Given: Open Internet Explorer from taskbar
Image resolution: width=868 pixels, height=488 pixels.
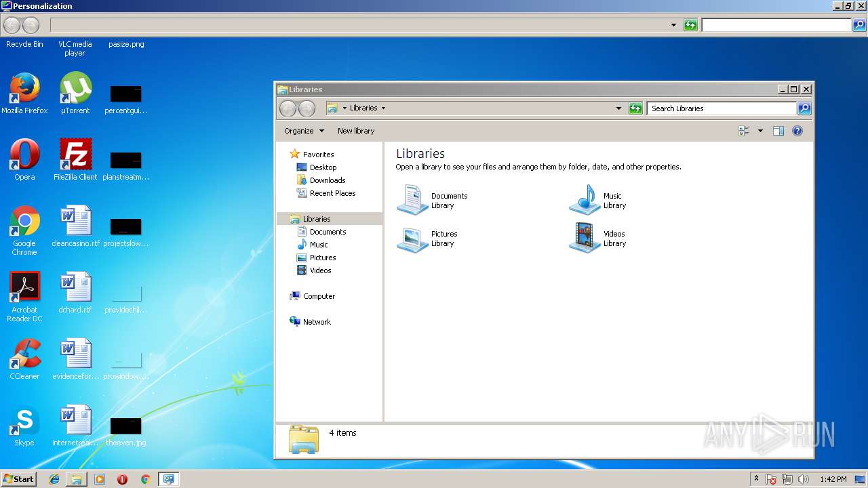Looking at the screenshot, I should tap(54, 479).
